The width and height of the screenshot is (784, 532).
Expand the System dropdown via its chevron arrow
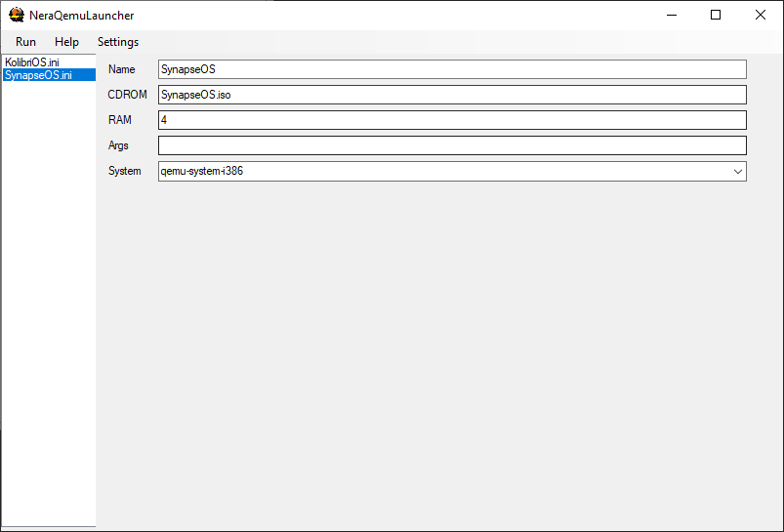point(737,172)
